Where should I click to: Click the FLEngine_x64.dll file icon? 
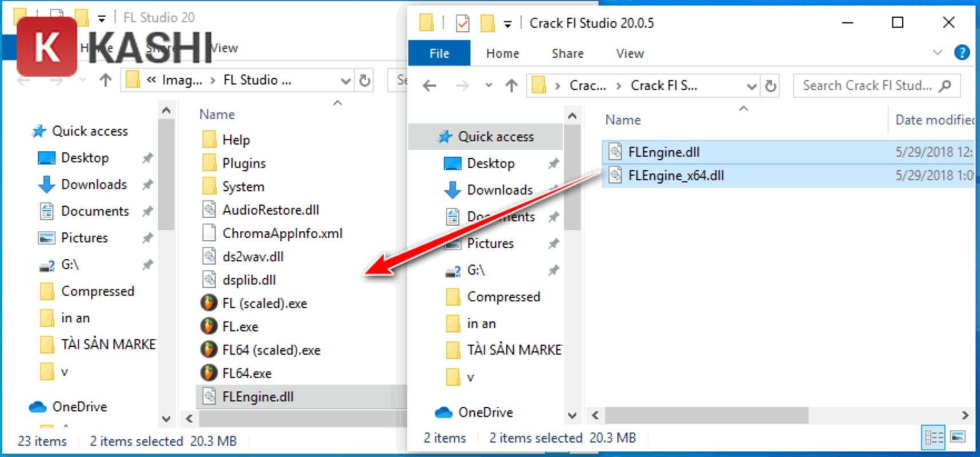[615, 175]
